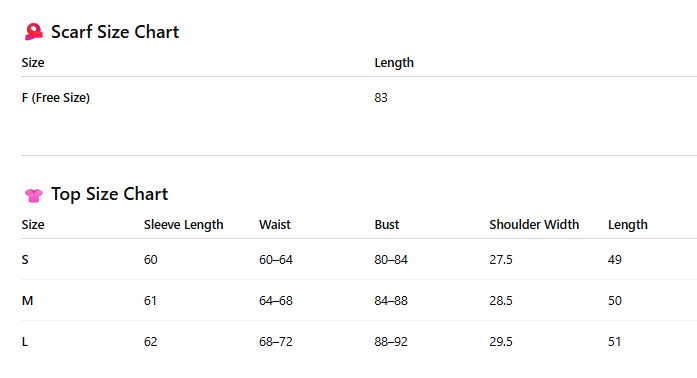Click the Bust column header

tap(387, 225)
